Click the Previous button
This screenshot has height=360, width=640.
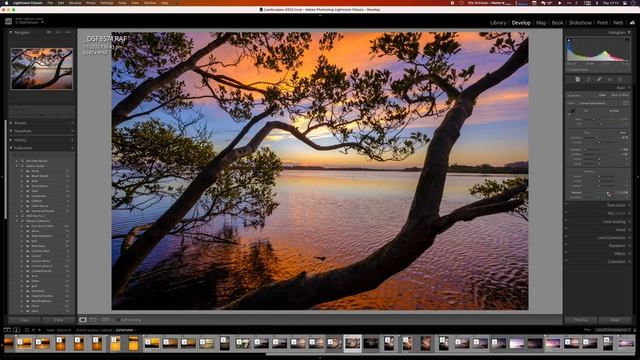click(581, 320)
